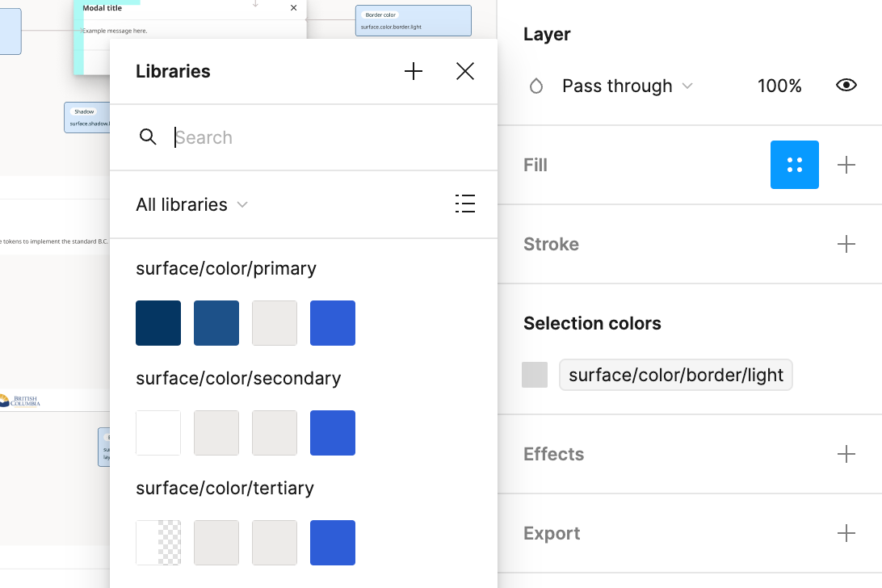Open the Pass through blend mode dropdown
882x588 pixels.
point(628,86)
